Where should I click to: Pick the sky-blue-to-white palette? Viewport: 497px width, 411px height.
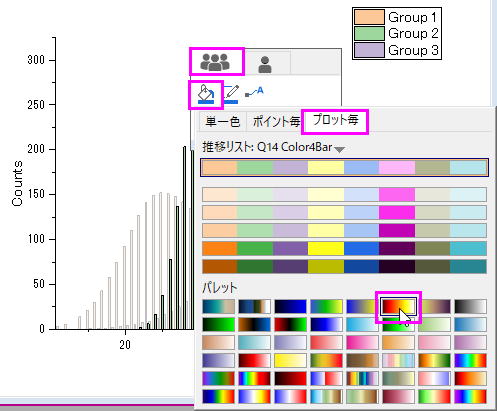click(x=362, y=324)
